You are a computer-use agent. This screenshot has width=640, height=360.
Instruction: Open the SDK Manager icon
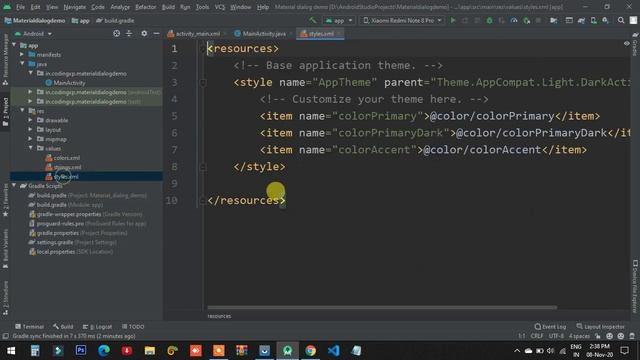click(x=605, y=20)
